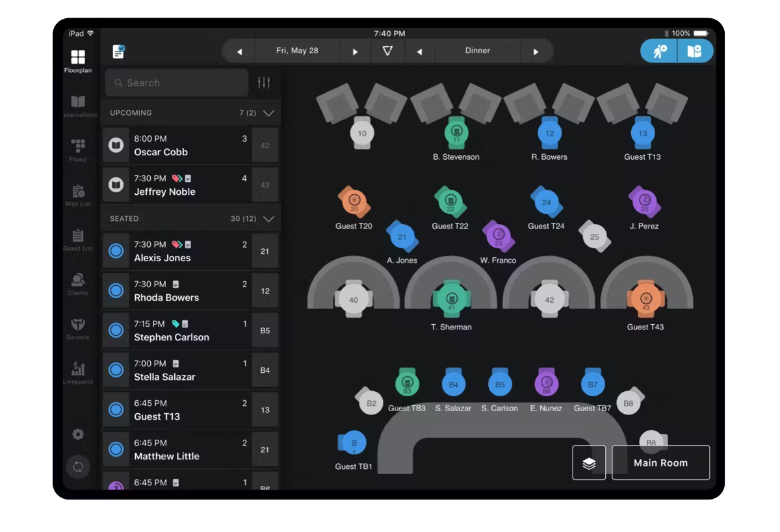Click the Search input field
Viewport: 780px width, 532px height.
177,83
